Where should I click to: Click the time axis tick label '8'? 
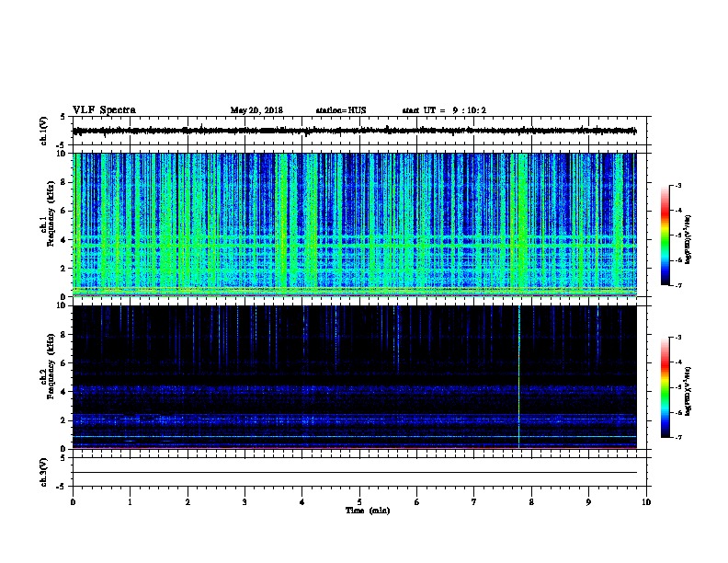tap(531, 502)
